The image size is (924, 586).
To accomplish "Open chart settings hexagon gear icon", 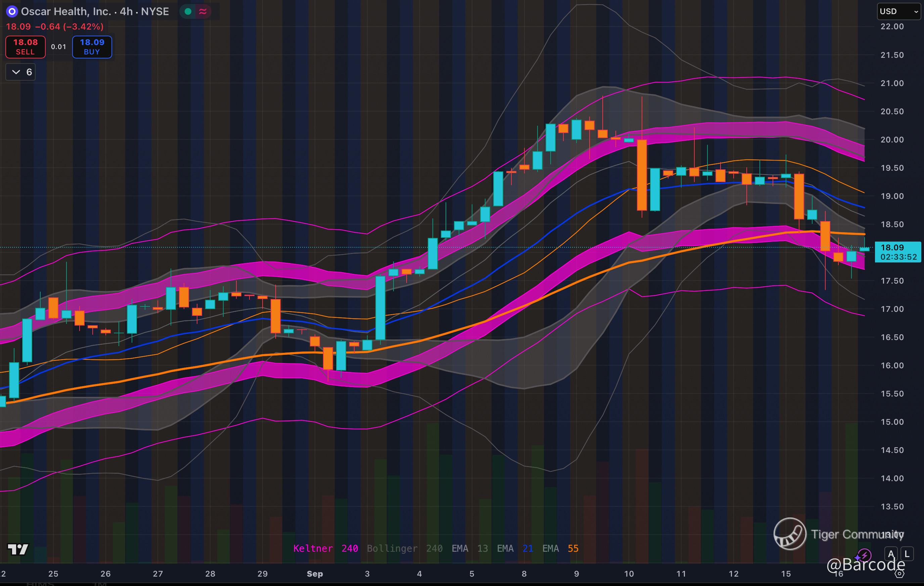I will [x=899, y=574].
